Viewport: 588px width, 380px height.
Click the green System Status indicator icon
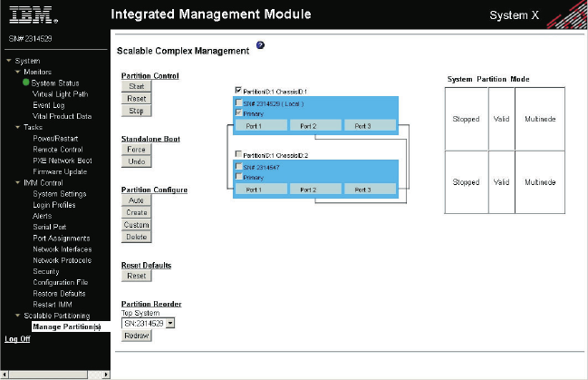[x=26, y=83]
